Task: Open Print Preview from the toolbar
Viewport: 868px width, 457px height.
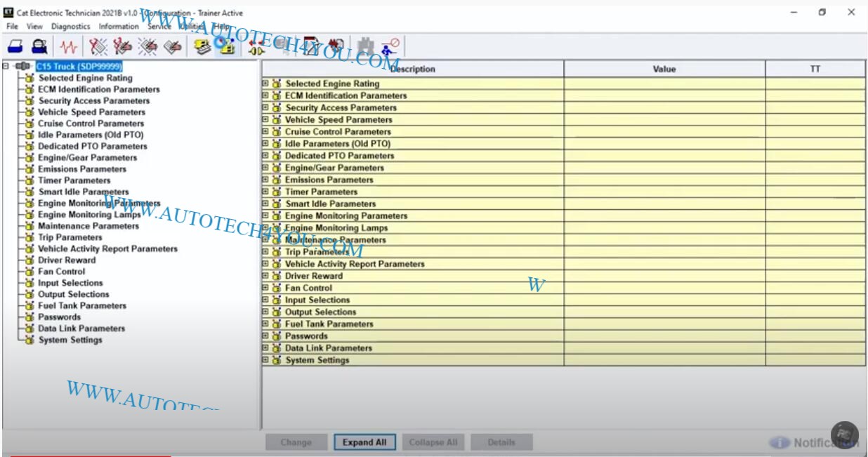Action: pos(40,47)
